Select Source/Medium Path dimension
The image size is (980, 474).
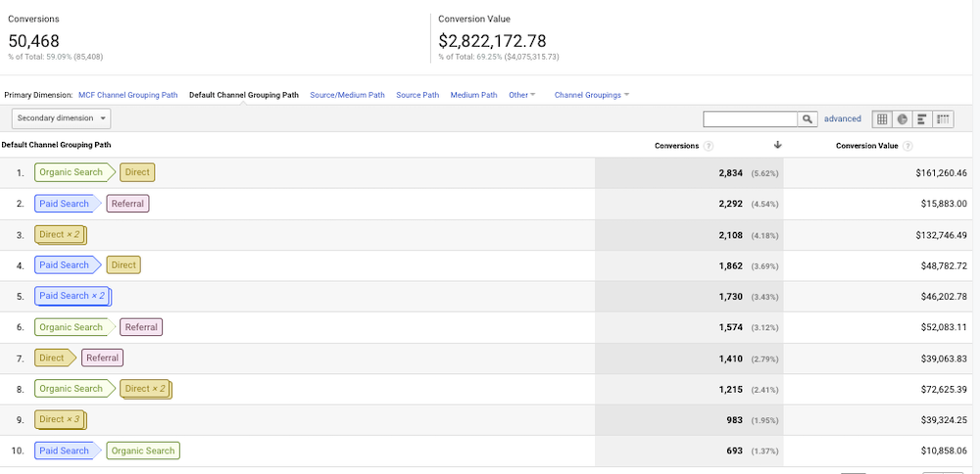click(x=348, y=95)
